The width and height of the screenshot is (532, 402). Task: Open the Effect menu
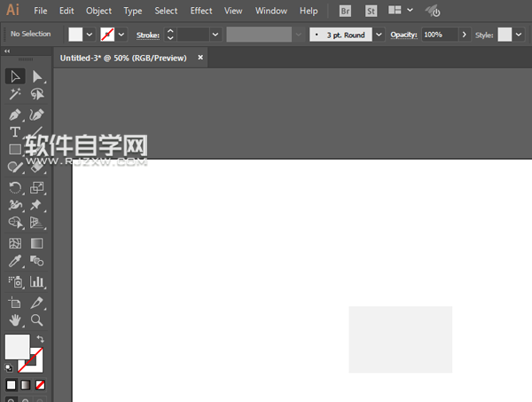point(201,11)
